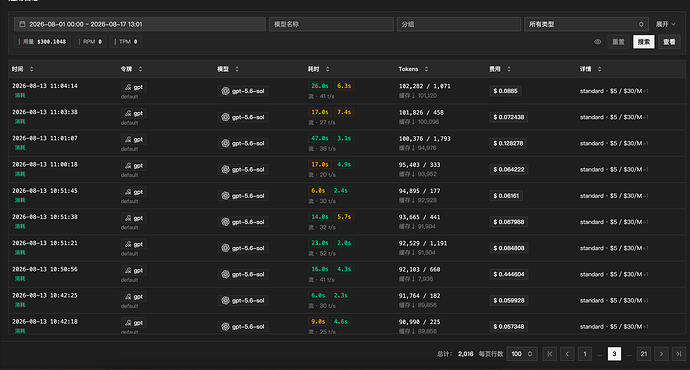
Task: Select the current page 3 button
Action: pyautogui.click(x=614, y=354)
